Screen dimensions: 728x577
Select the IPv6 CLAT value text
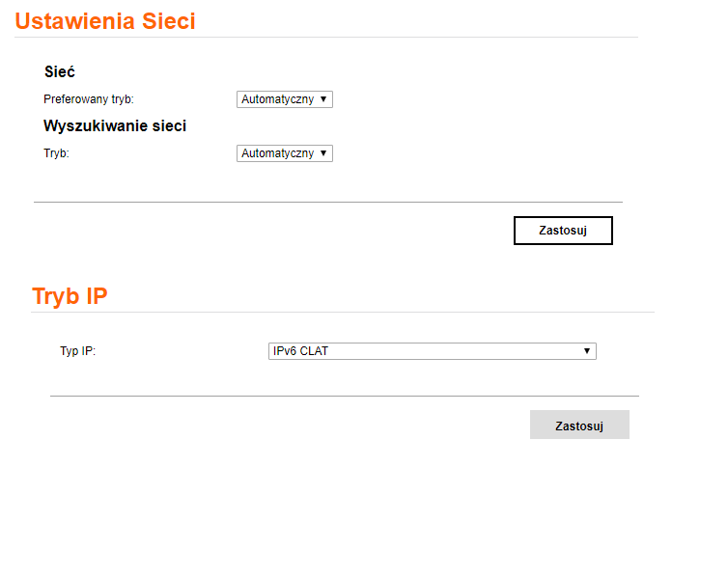[x=300, y=351]
